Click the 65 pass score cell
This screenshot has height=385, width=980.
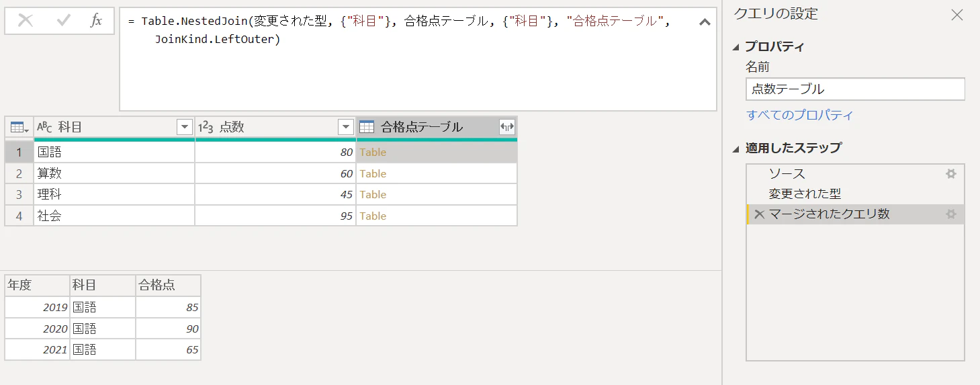point(168,349)
